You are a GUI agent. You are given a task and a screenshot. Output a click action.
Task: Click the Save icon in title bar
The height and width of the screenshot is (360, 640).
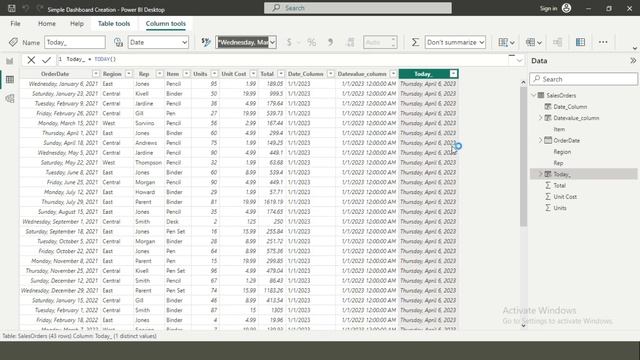click(x=11, y=8)
